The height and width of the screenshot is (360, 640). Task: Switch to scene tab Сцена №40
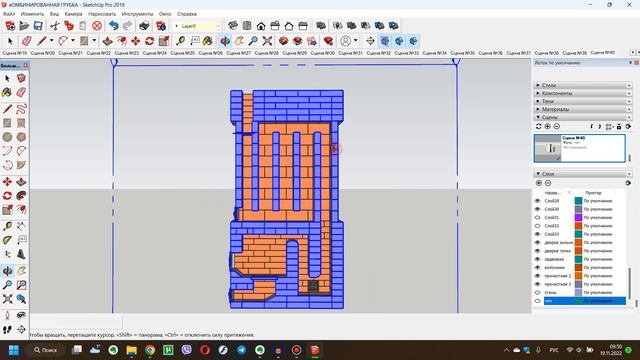click(602, 53)
